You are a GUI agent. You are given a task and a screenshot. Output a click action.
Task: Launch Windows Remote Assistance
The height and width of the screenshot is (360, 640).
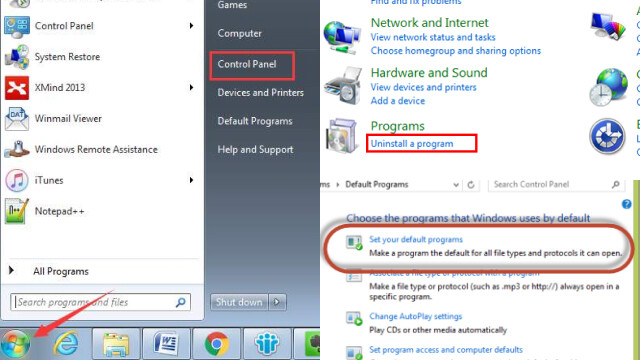[x=96, y=149]
